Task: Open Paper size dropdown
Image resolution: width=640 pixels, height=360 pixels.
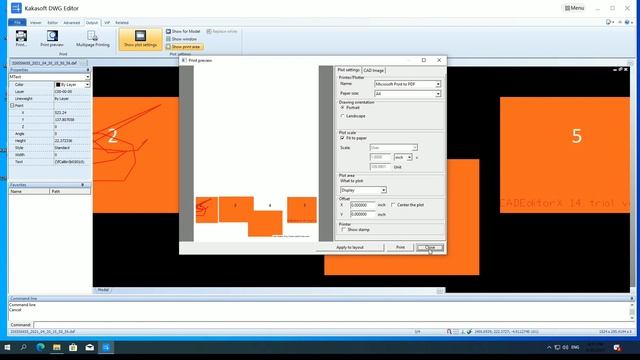Action: [x=438, y=94]
